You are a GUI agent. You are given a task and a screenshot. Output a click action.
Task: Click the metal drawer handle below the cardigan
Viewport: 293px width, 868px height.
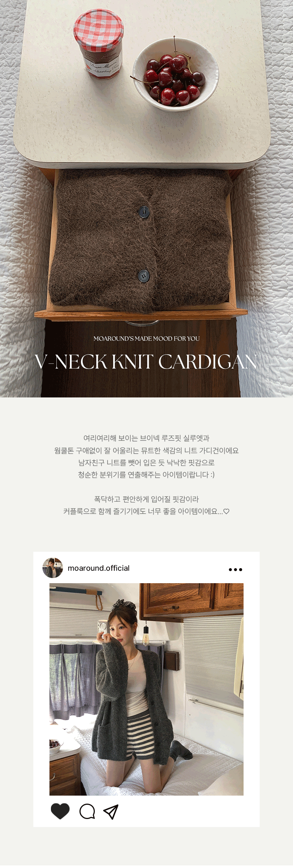coord(142,323)
